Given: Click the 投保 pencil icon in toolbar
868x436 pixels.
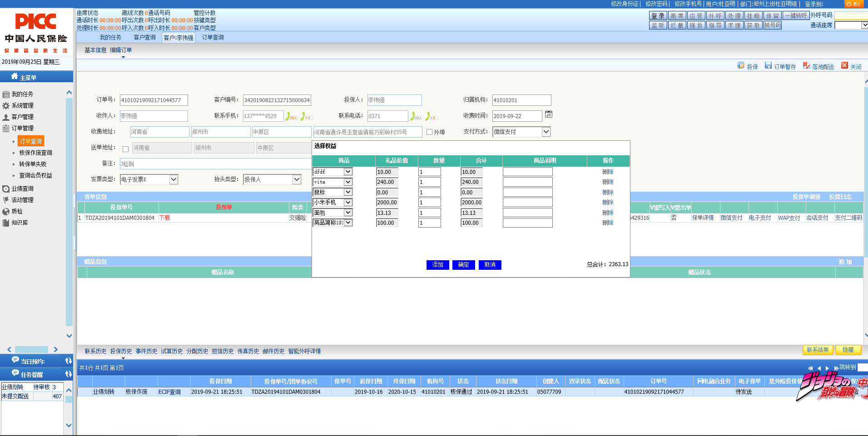Looking at the screenshot, I should [x=741, y=66].
